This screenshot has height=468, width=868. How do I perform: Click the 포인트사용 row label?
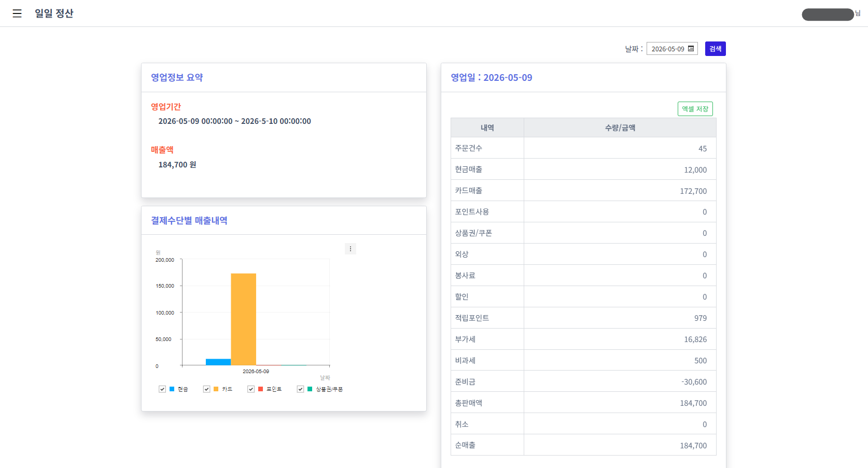click(472, 212)
